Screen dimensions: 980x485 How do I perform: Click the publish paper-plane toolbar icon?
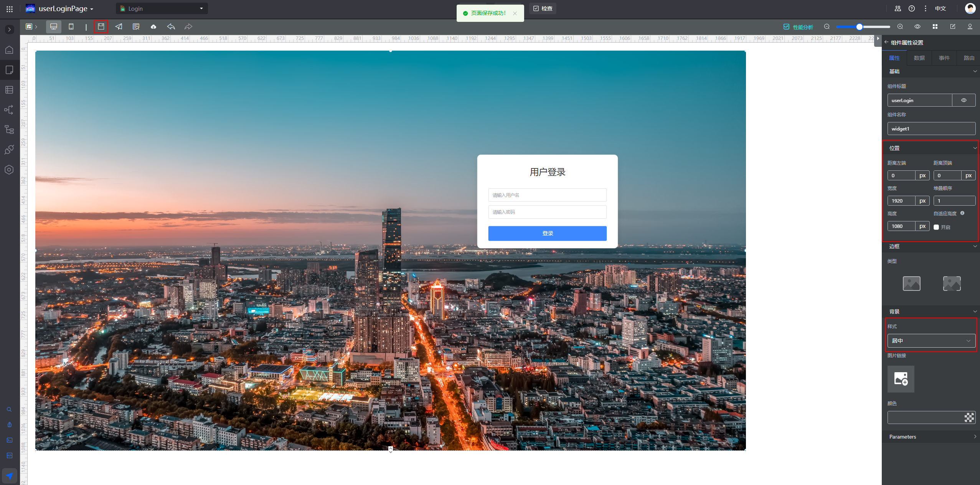pyautogui.click(x=119, y=26)
